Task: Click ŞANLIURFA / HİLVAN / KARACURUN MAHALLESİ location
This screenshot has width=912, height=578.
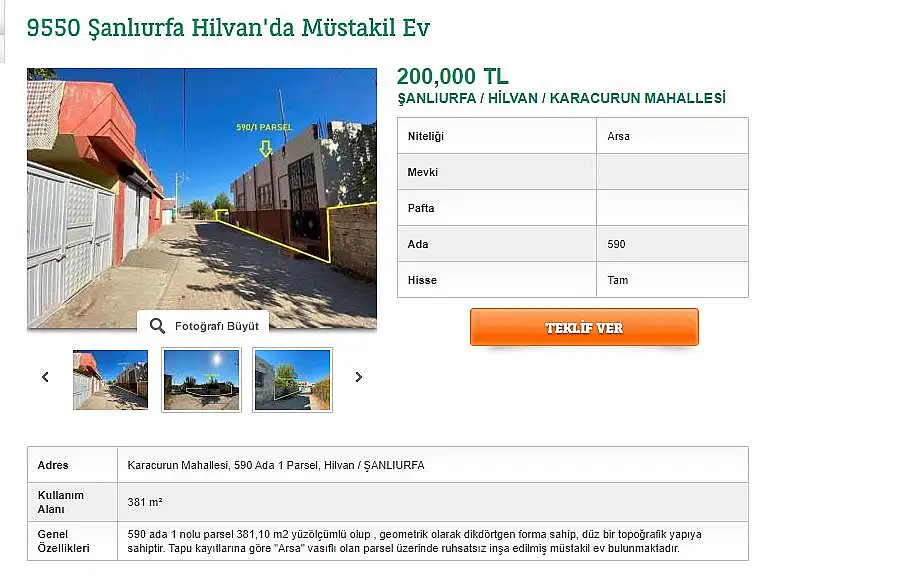Action: [561, 98]
